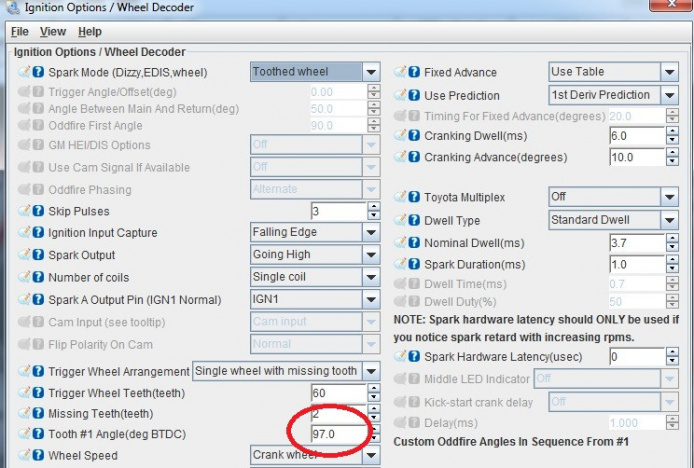Open Toyota Multiplex dropdown showing Off
Viewport: 694px width, 468px height.
[613, 197]
